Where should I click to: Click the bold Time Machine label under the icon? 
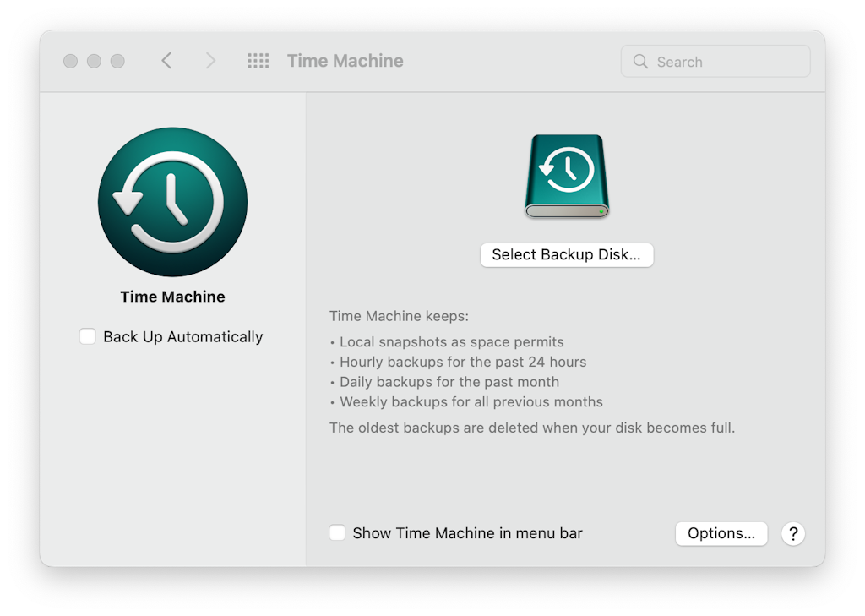(x=172, y=297)
